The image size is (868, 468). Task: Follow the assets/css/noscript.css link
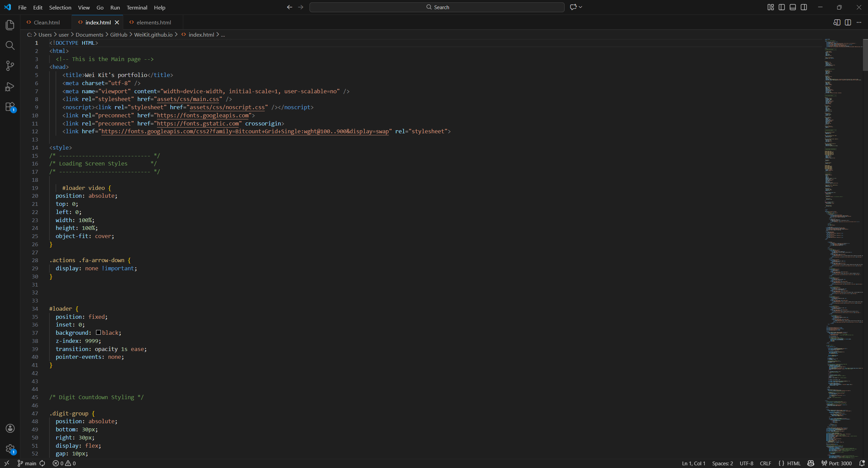(227, 107)
